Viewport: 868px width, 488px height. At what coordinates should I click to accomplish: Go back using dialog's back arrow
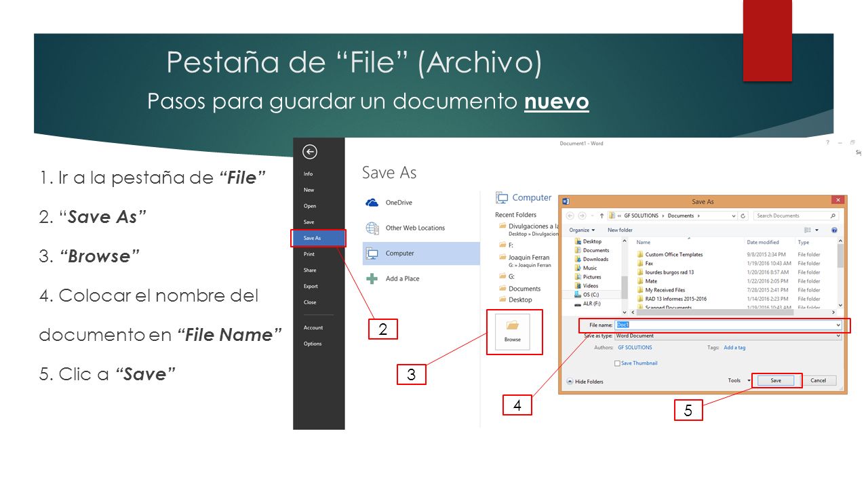tap(570, 216)
